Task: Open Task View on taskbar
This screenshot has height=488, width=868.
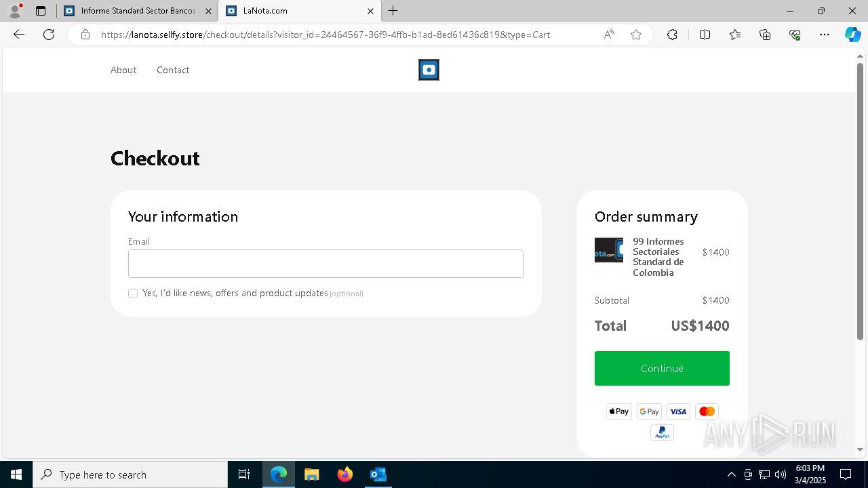Action: click(244, 474)
